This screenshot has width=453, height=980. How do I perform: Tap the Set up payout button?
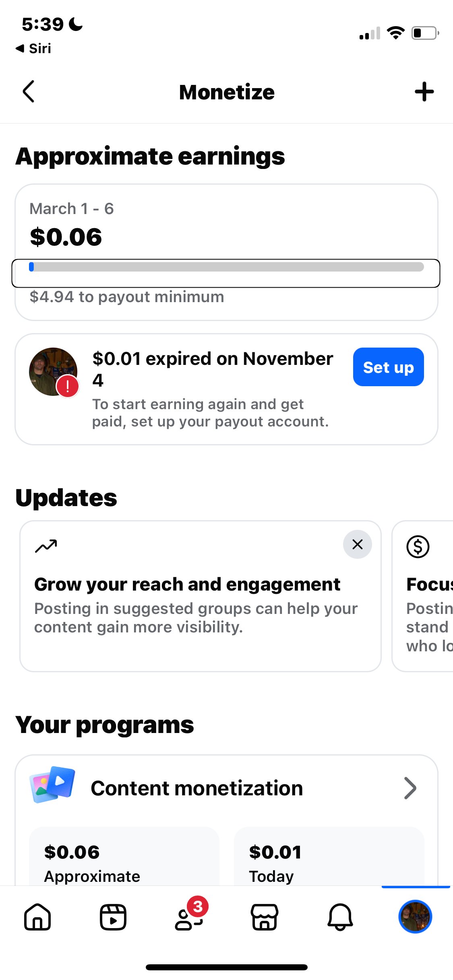(x=388, y=366)
